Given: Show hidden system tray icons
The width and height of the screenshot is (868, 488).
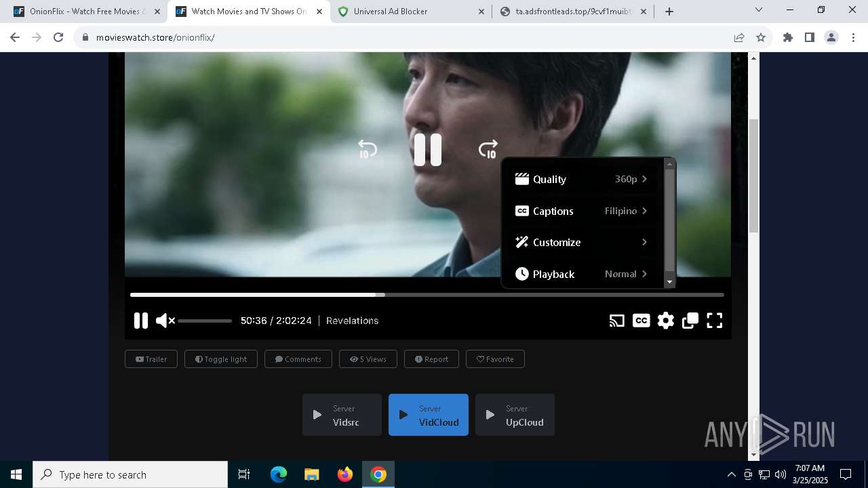Looking at the screenshot, I should click(732, 474).
